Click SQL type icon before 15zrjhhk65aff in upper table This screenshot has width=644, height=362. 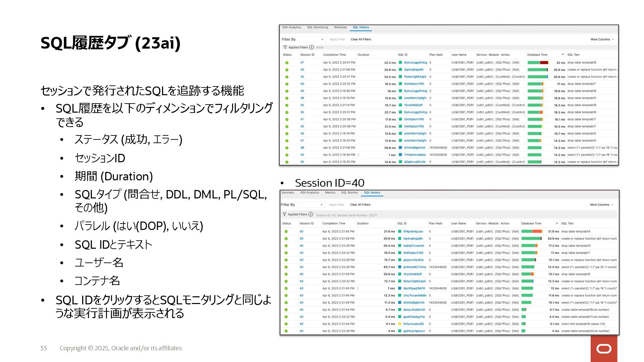(x=400, y=105)
